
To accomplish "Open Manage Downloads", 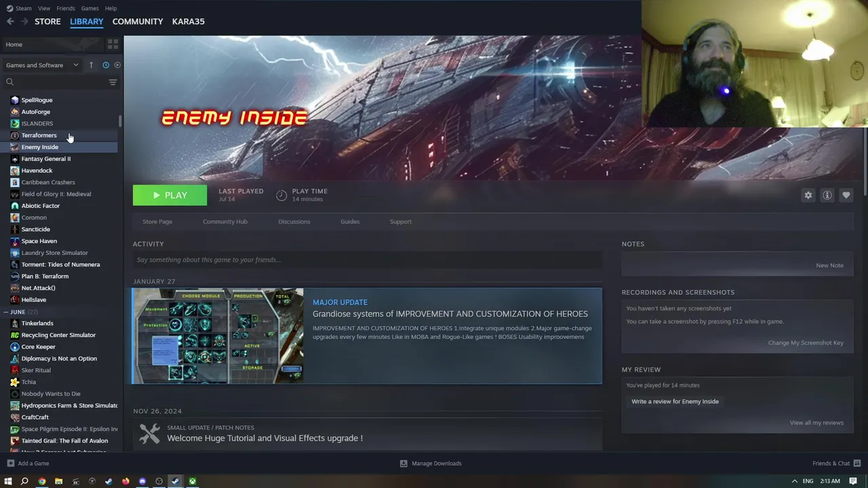I will [431, 464].
